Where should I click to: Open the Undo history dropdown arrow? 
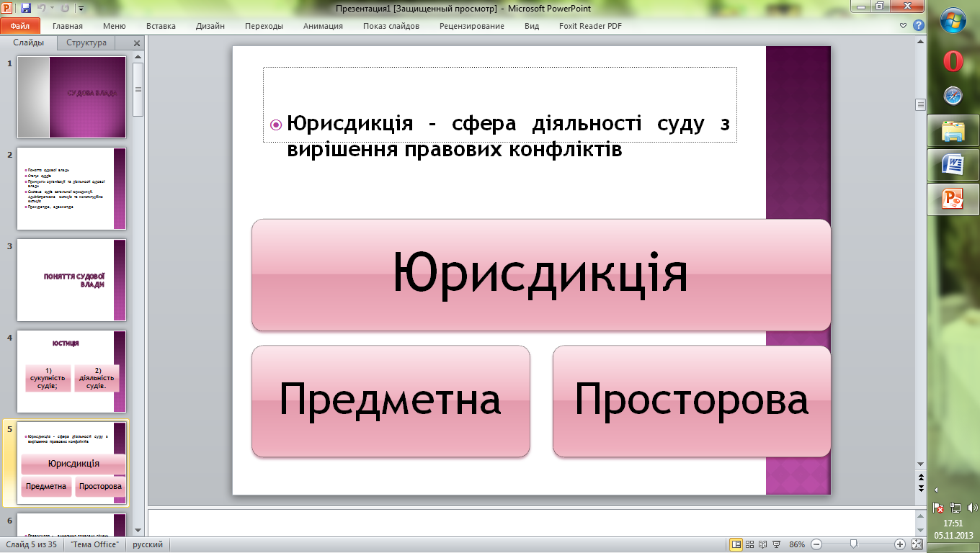pyautogui.click(x=51, y=9)
